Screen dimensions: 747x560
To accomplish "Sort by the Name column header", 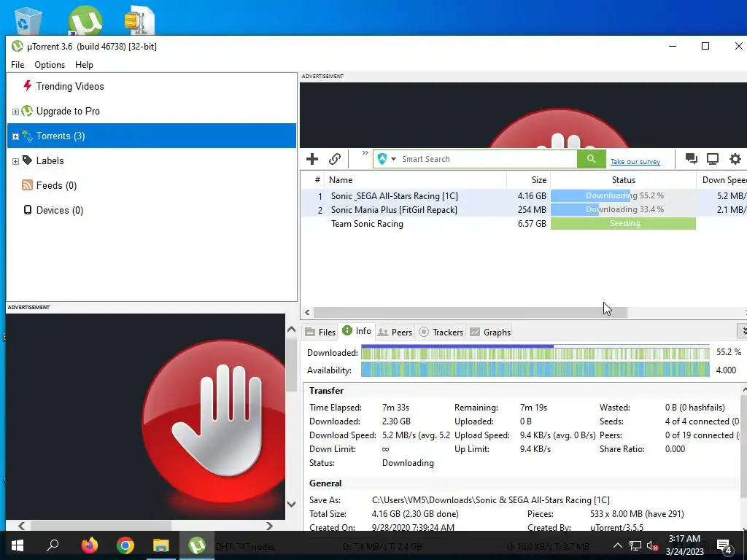I will click(x=415, y=180).
